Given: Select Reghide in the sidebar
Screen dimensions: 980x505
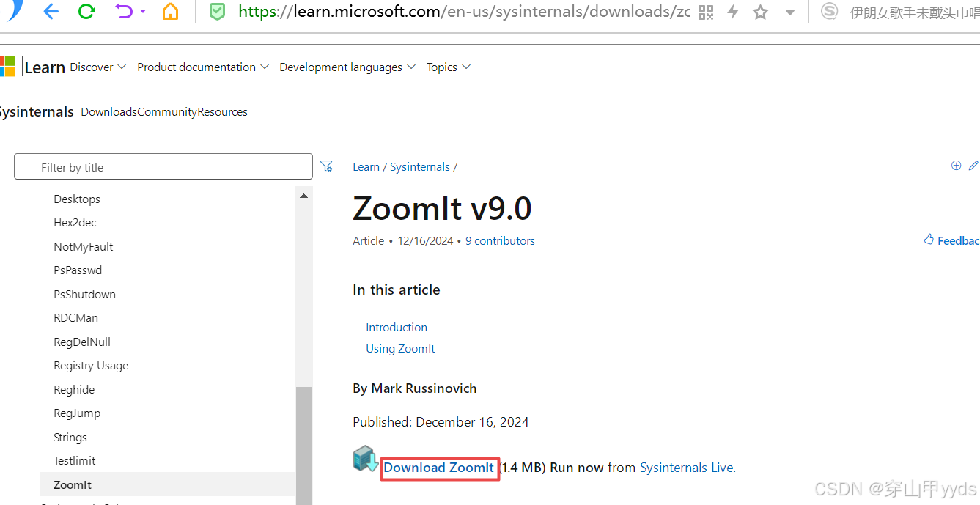Looking at the screenshot, I should 74,389.
